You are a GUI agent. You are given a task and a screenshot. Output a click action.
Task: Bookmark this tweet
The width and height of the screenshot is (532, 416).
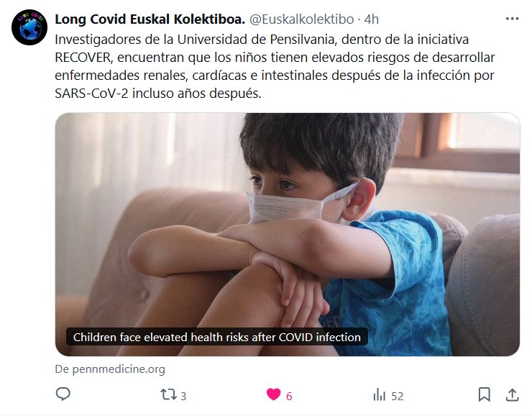click(x=484, y=394)
